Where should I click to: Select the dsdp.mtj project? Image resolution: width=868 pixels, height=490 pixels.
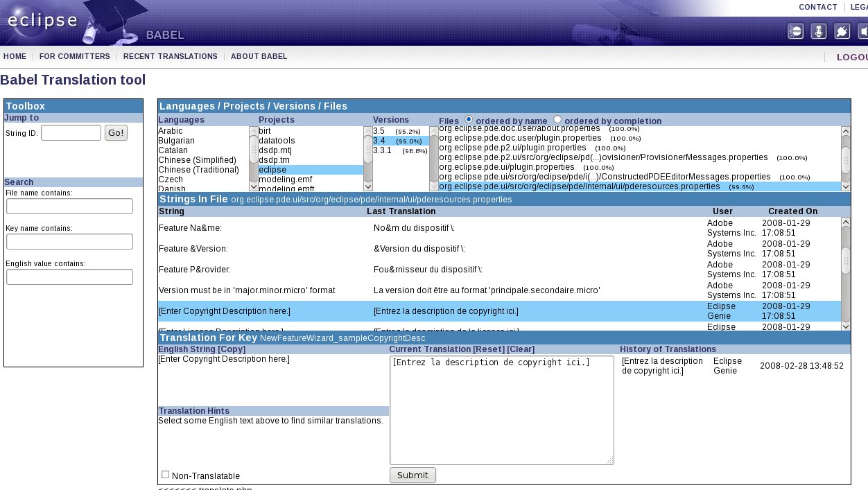click(311, 150)
